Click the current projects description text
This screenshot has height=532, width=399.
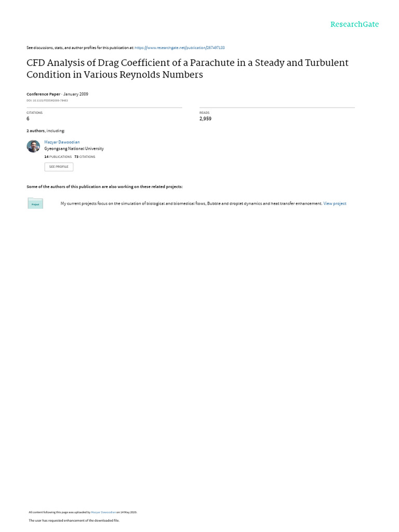(x=191, y=204)
